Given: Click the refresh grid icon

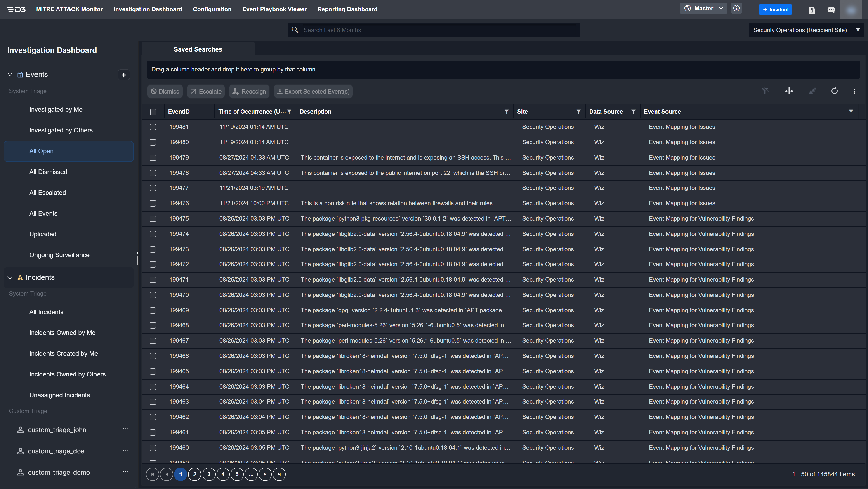Looking at the screenshot, I should pos(834,91).
